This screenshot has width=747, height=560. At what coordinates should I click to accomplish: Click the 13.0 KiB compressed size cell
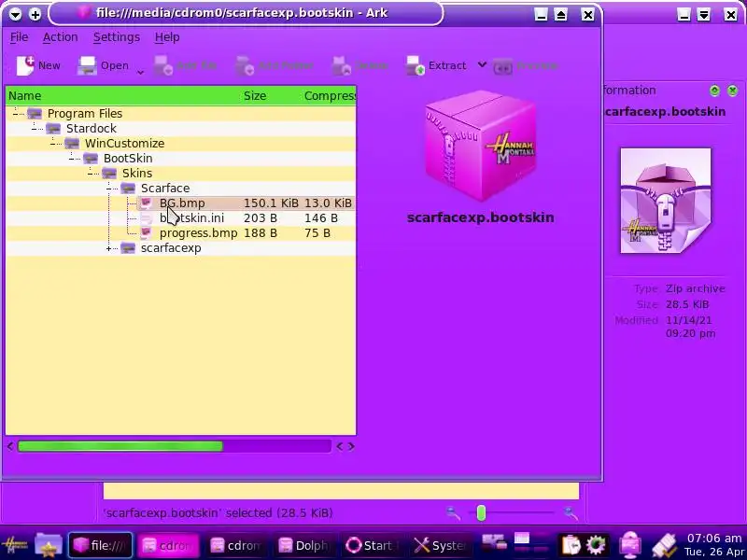(328, 203)
